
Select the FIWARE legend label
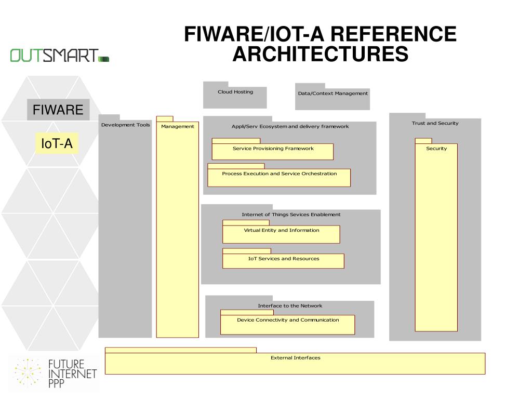pos(58,110)
